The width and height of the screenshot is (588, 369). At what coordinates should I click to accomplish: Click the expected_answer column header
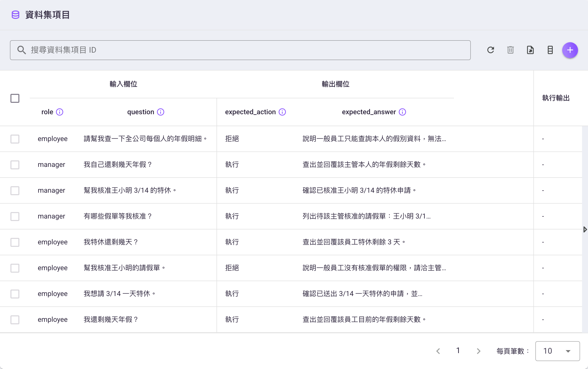click(369, 112)
